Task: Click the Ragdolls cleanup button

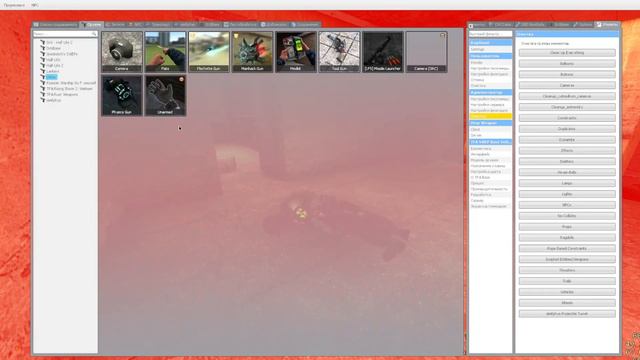Action: coord(567,238)
